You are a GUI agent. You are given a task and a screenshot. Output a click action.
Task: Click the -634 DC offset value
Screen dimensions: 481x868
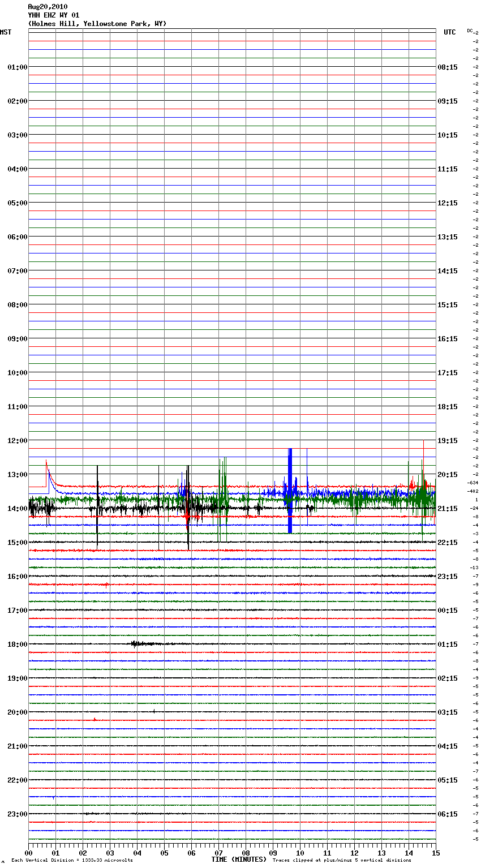(473, 483)
